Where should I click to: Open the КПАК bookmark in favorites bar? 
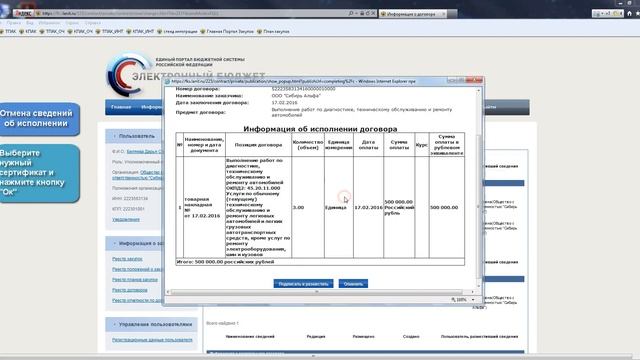(x=28, y=31)
